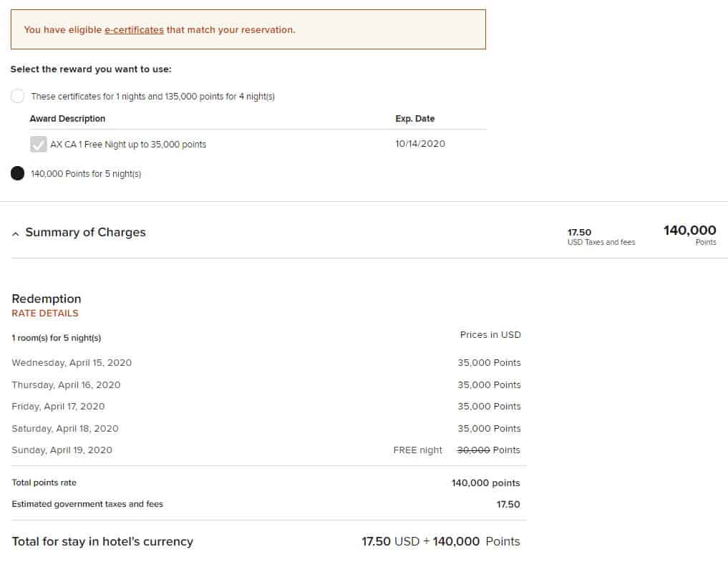Select the 140,000 Points for 5 nights option

coord(17,173)
